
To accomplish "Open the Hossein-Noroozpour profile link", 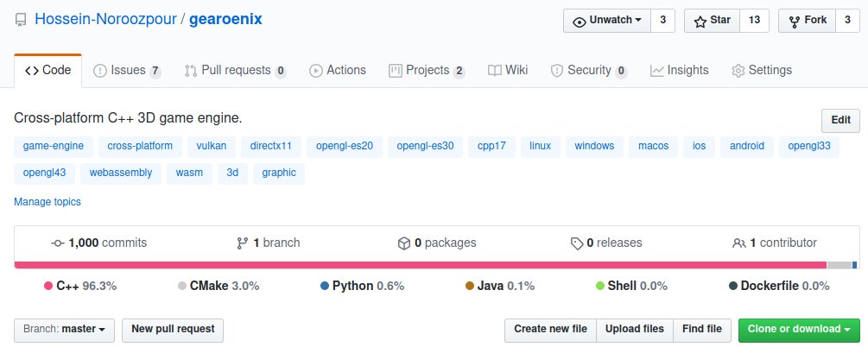I will tap(105, 19).
